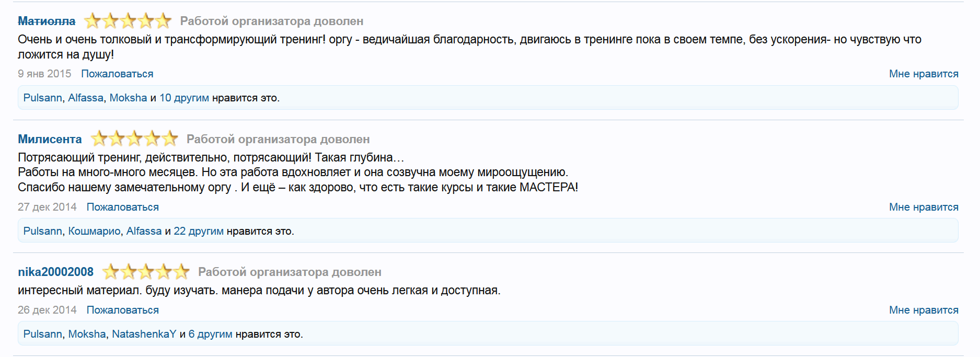This screenshot has width=980, height=357.
Task: Visit the nika20002008 profile link
Action: [x=55, y=272]
